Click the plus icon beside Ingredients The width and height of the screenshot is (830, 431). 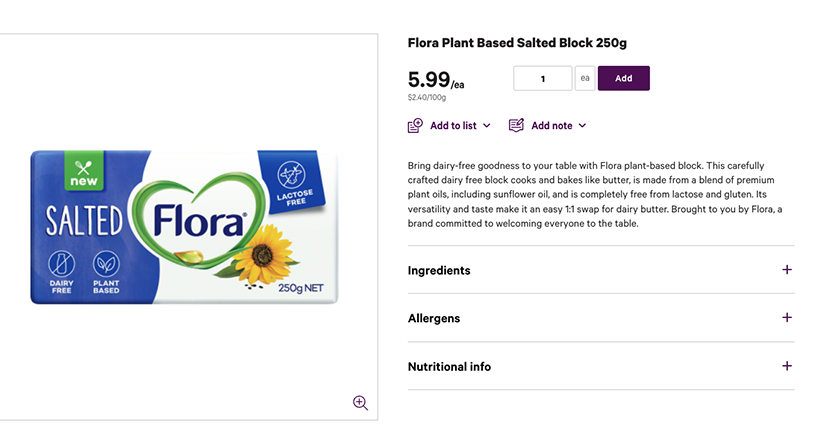coord(787,270)
